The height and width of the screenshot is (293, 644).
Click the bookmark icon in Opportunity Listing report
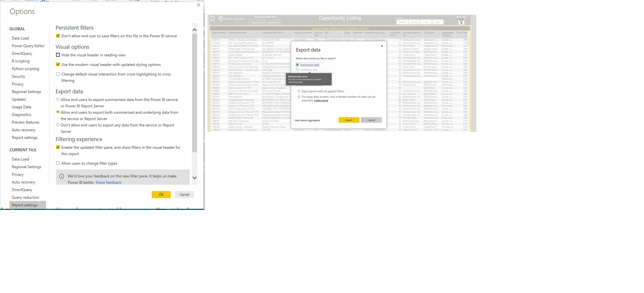[213, 19]
